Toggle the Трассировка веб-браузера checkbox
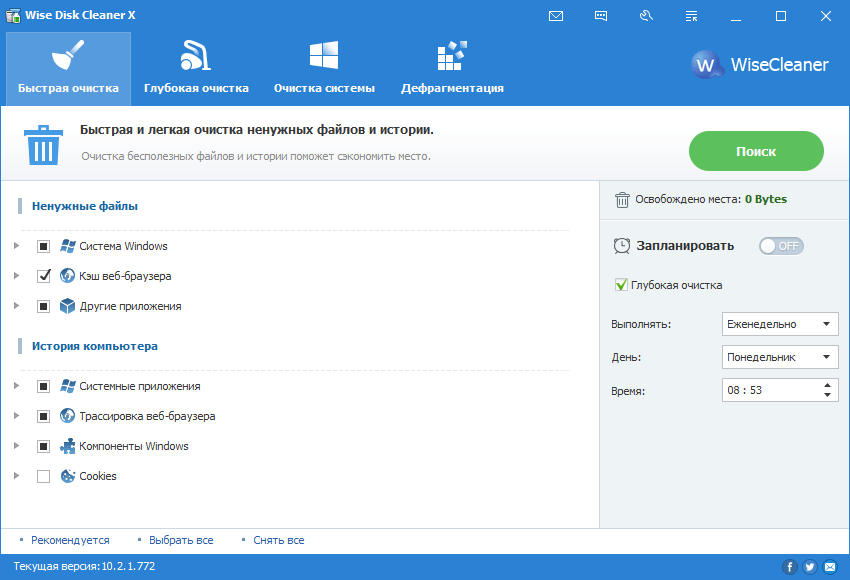This screenshot has width=850, height=580. [43, 416]
